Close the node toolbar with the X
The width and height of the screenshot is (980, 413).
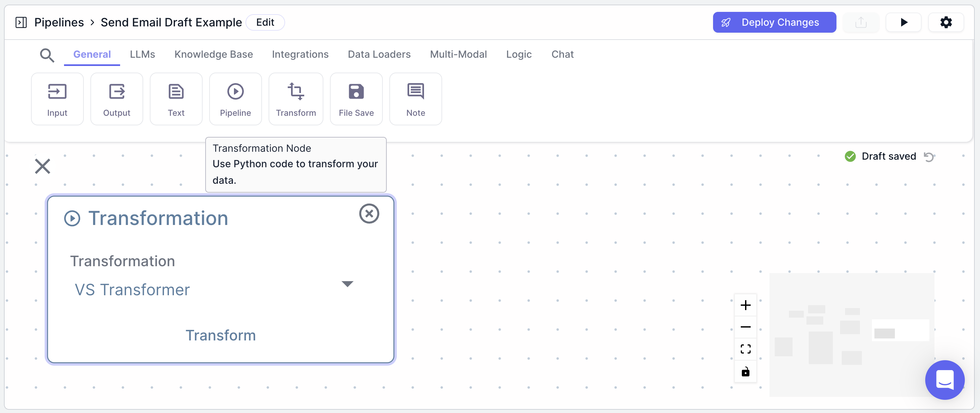point(43,166)
